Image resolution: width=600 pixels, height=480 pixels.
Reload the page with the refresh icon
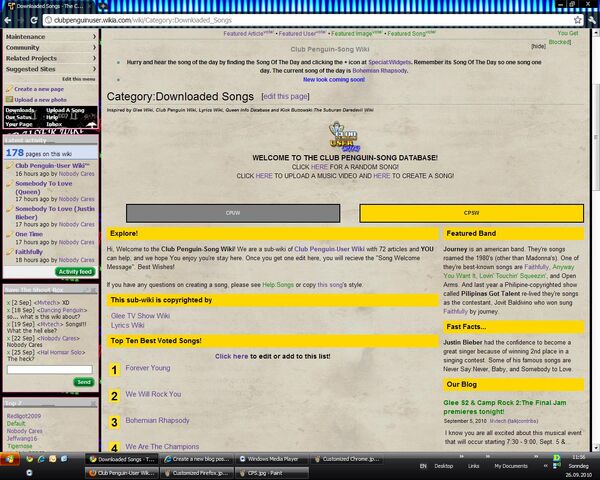34,20
